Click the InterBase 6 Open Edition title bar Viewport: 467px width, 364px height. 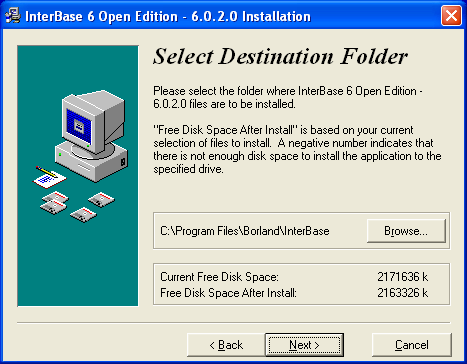[x=168, y=16]
